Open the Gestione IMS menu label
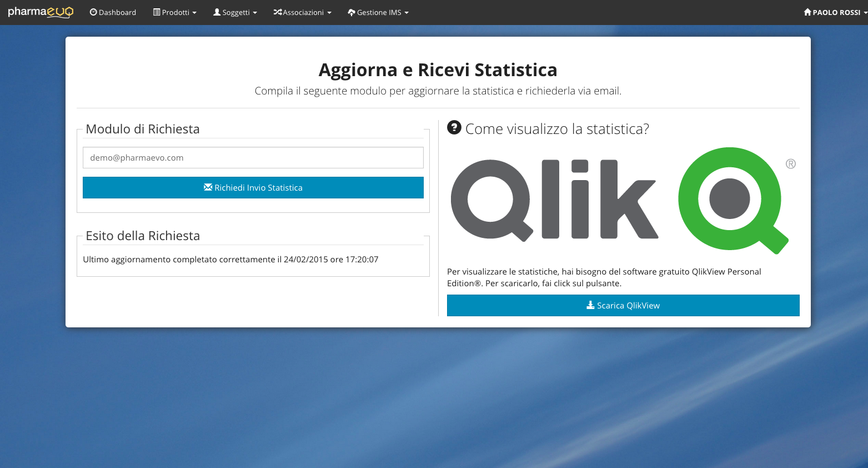The width and height of the screenshot is (868, 468). 379,12
